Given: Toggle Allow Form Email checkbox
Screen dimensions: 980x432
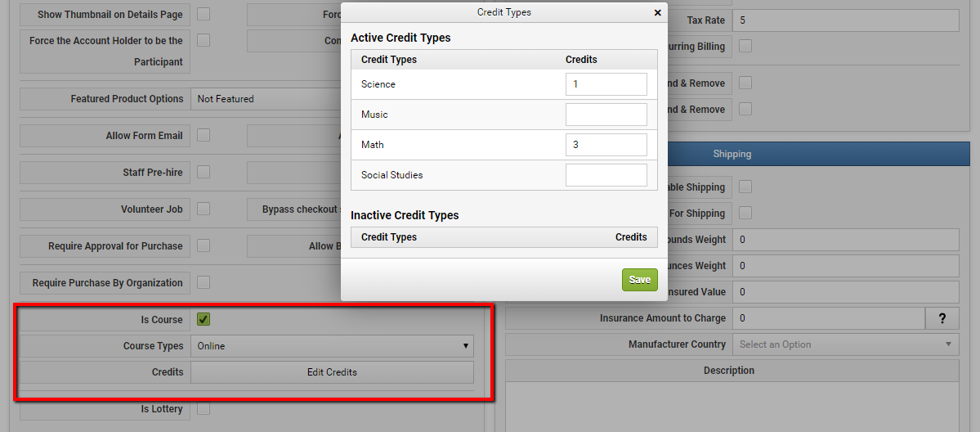Looking at the screenshot, I should [204, 135].
